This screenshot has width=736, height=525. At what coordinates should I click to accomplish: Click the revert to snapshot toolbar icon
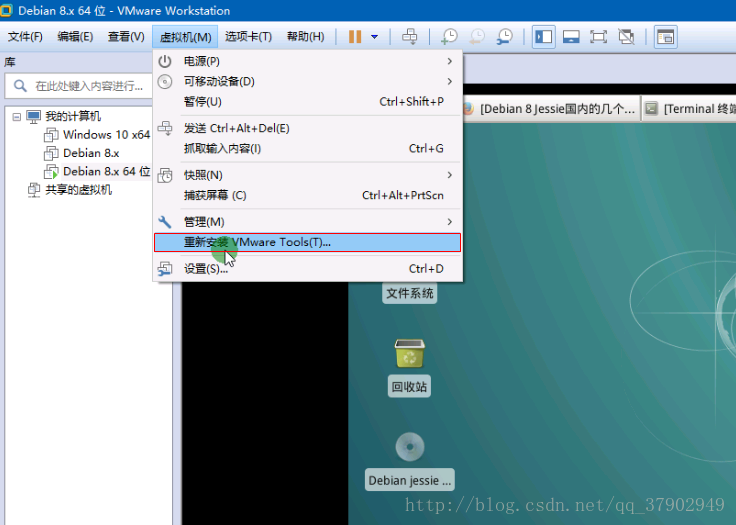point(477,37)
